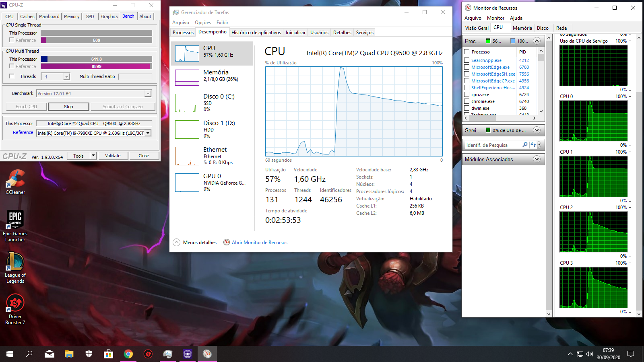
Task: Click the Close button in CPU-Z
Action: [x=144, y=156]
